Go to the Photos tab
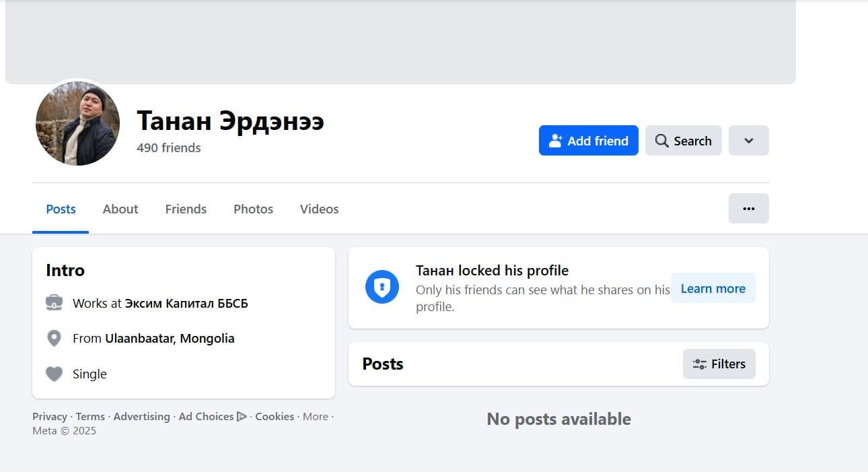868x472 pixels. [x=253, y=209]
